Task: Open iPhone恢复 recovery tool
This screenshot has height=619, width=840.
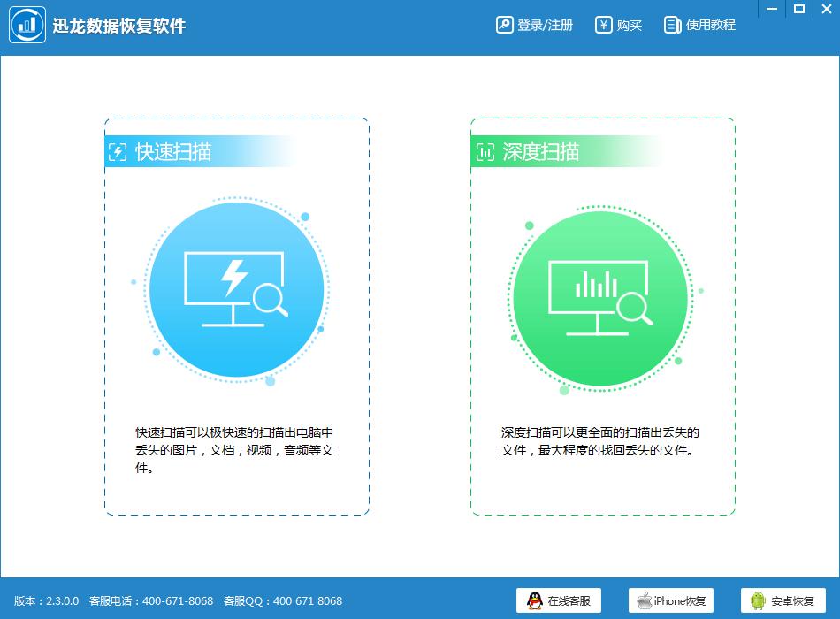Action: (x=671, y=600)
